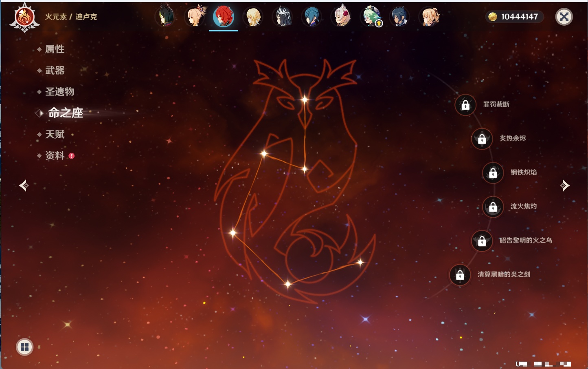Open locked constellation 昭告黎明的火之鸟 icon
The height and width of the screenshot is (369, 588).
click(x=482, y=241)
